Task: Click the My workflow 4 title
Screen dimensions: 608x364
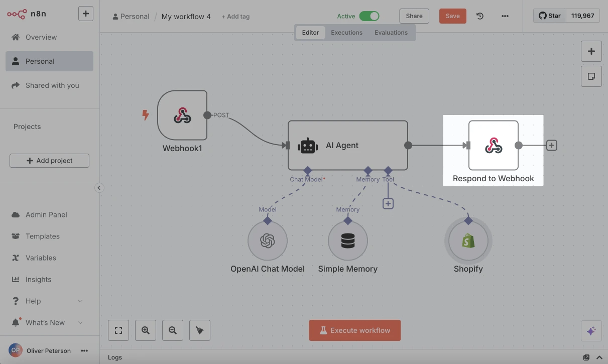Action: pyautogui.click(x=186, y=17)
